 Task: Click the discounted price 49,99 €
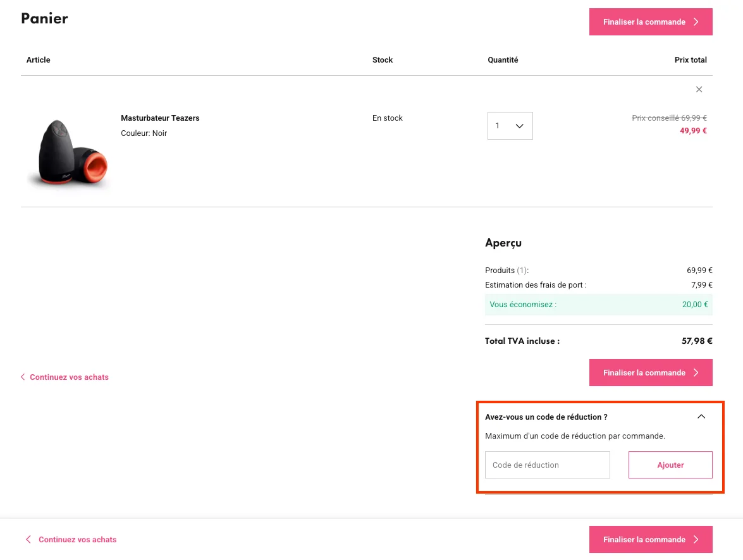pos(693,130)
